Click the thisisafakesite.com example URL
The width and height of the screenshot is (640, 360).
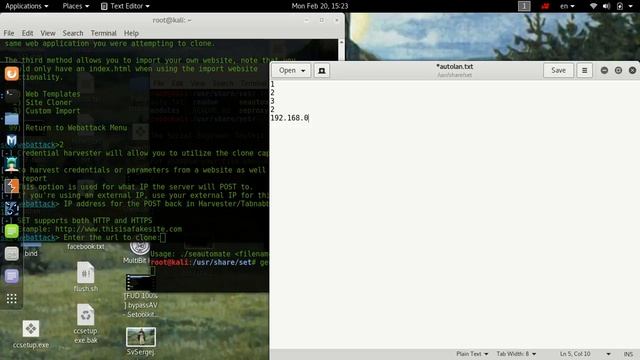[x=118, y=229]
